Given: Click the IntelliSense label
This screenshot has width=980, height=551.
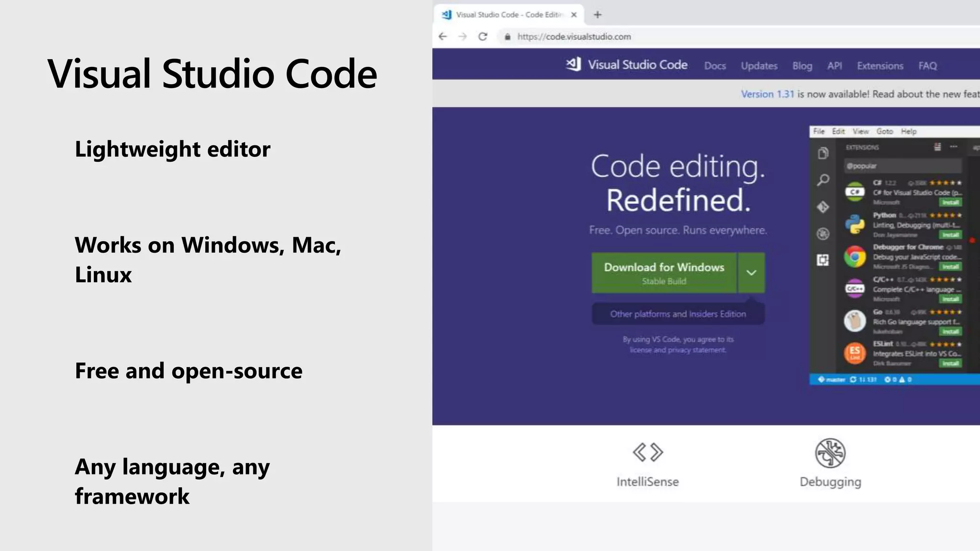Looking at the screenshot, I should click(647, 482).
